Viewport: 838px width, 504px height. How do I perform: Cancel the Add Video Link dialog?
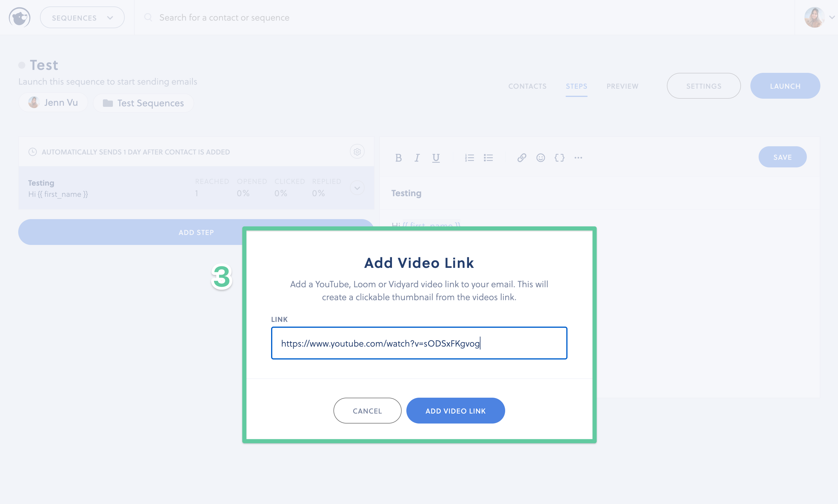tap(367, 411)
